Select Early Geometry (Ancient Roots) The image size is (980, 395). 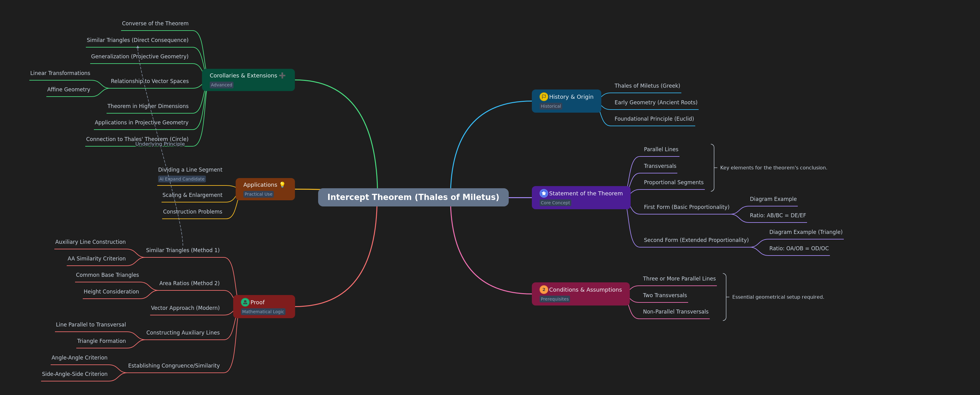click(x=656, y=103)
